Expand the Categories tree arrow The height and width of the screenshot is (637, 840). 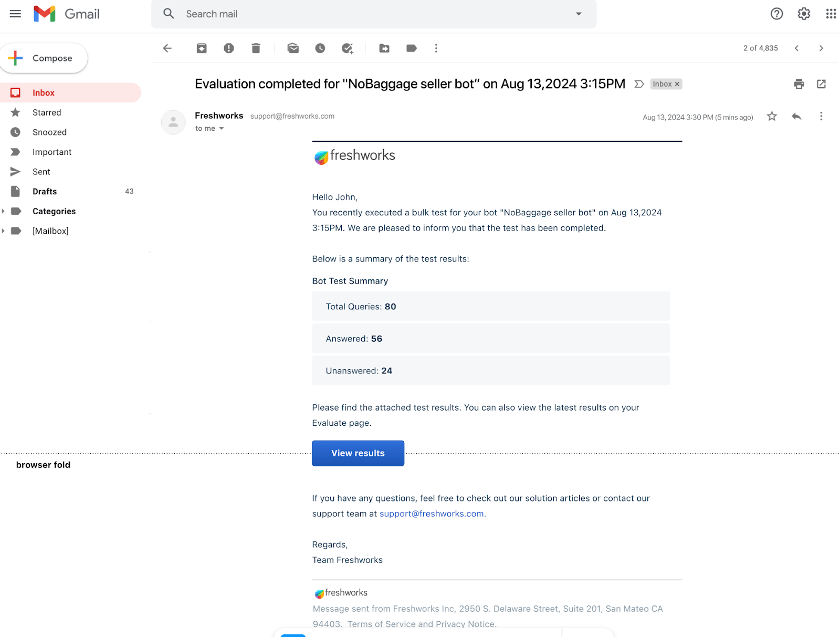click(3, 211)
